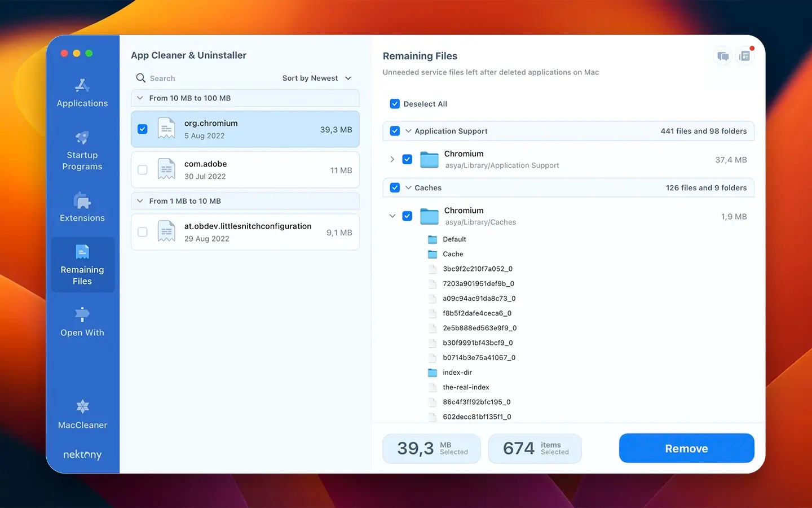Collapse the From 10 MB to 100 MB group
Image resolution: width=812 pixels, height=508 pixels.
pyautogui.click(x=139, y=98)
